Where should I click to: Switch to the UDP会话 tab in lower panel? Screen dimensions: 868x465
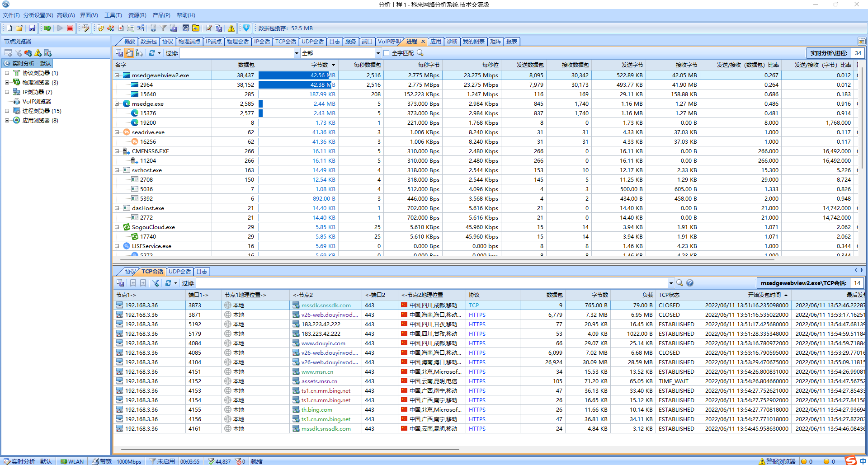tap(179, 272)
